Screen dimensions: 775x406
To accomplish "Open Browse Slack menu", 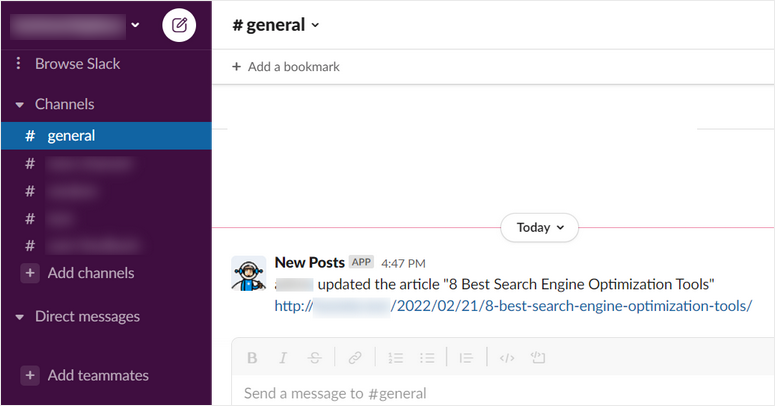I will point(76,64).
